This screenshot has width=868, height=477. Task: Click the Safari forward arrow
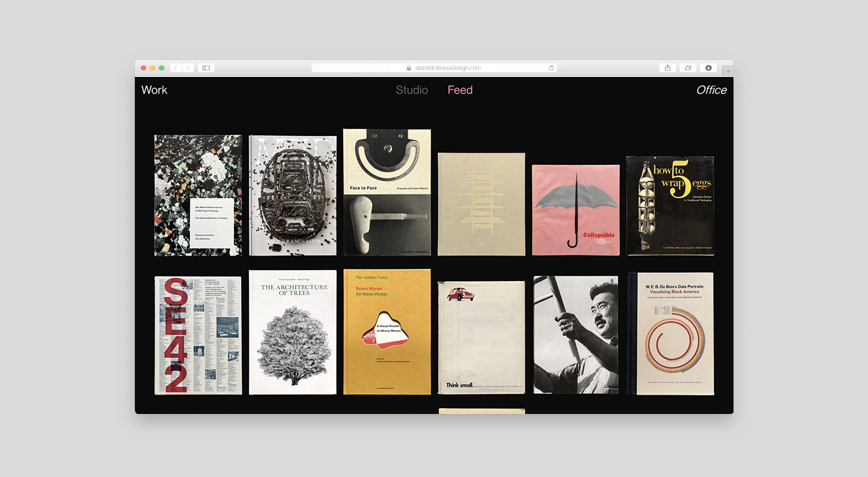[x=188, y=68]
